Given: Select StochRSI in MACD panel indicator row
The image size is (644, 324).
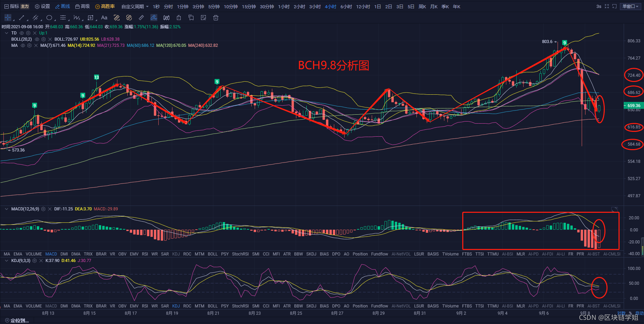Looking at the screenshot, I should point(240,254).
